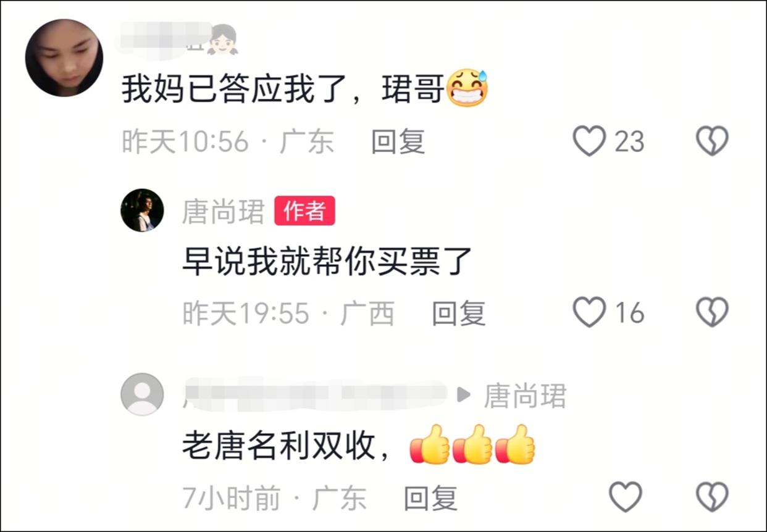Dislike the 我妈已答应我了 comment
This screenshot has height=532, width=767.
point(713,141)
